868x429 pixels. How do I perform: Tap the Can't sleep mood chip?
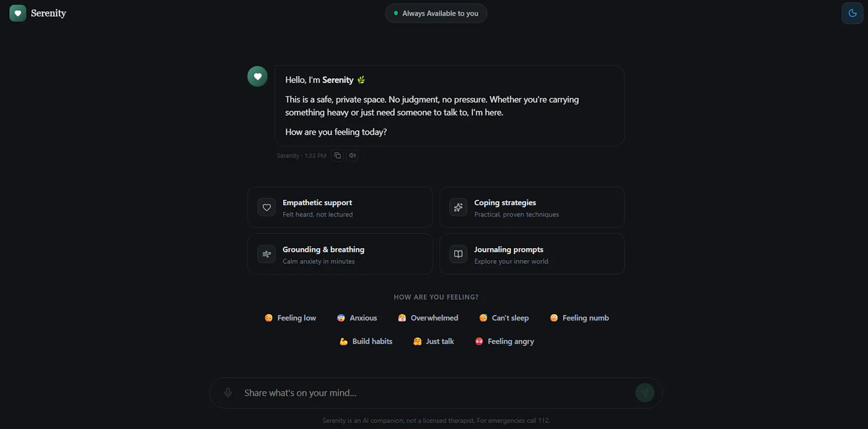pos(504,318)
